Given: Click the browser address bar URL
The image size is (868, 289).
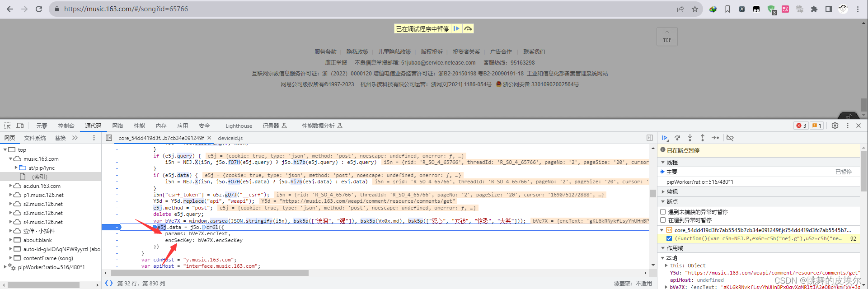Looking at the screenshot, I should (x=126, y=9).
